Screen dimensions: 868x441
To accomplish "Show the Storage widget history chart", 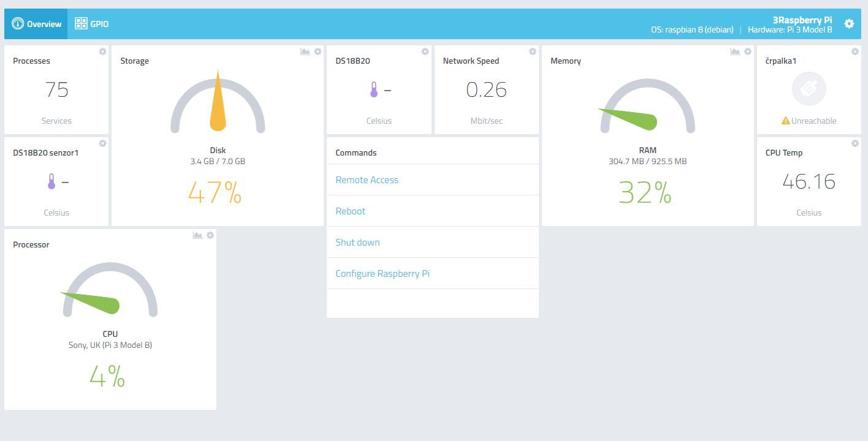I will 305,51.
